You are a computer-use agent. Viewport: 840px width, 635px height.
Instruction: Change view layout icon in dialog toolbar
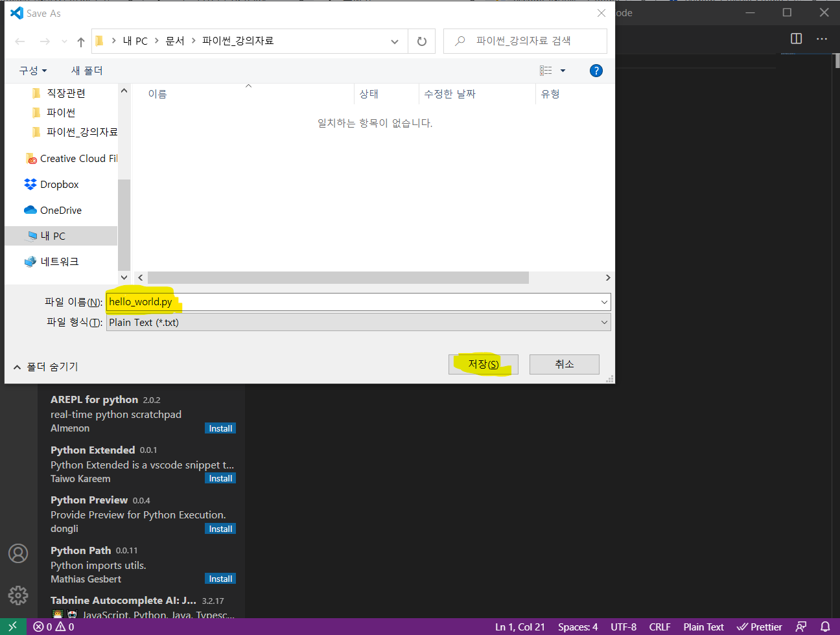546,71
